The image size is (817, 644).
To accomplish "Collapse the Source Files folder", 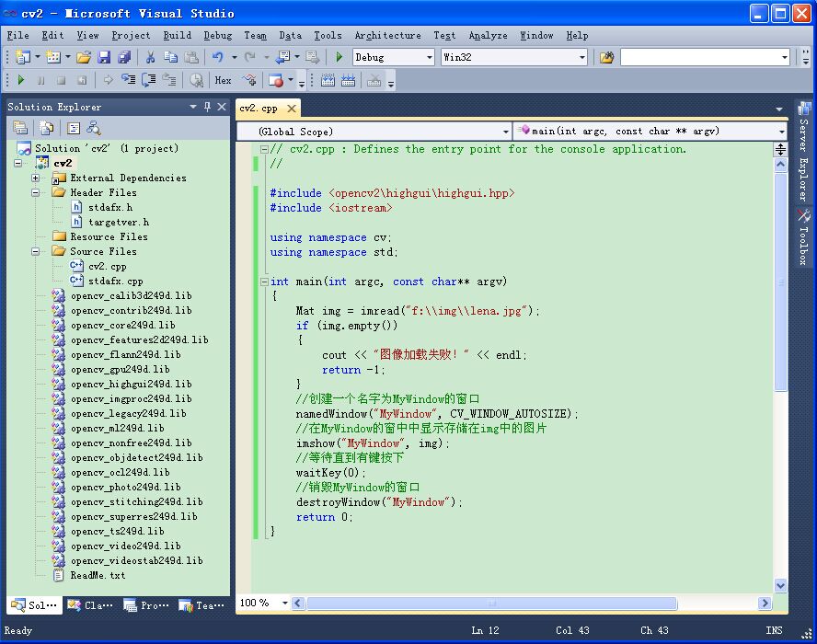I will coord(36,252).
